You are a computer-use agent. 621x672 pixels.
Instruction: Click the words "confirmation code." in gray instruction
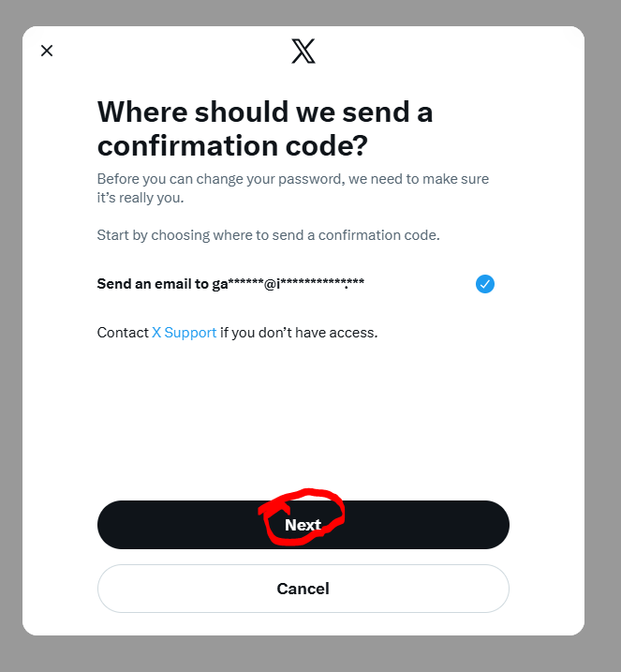380,234
